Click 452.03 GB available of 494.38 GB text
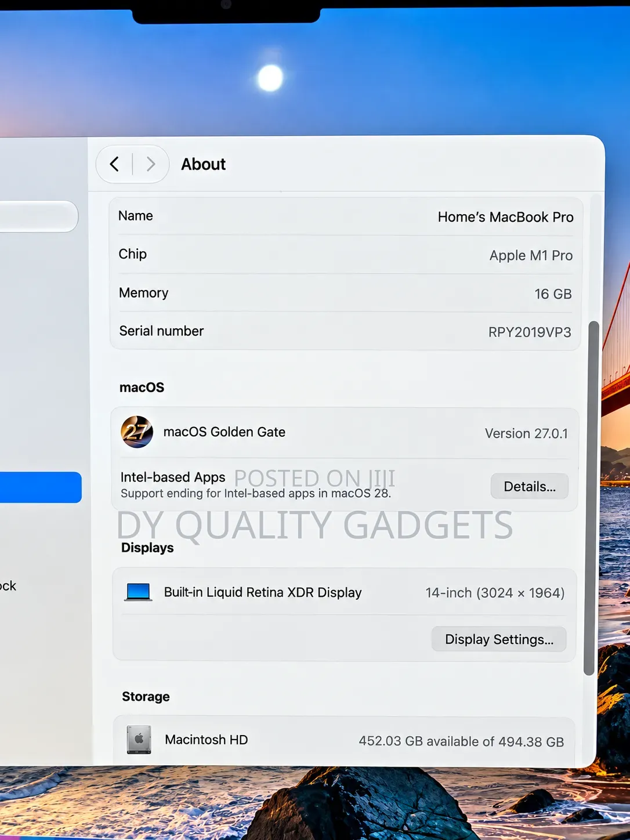This screenshot has width=630, height=840. tap(461, 741)
